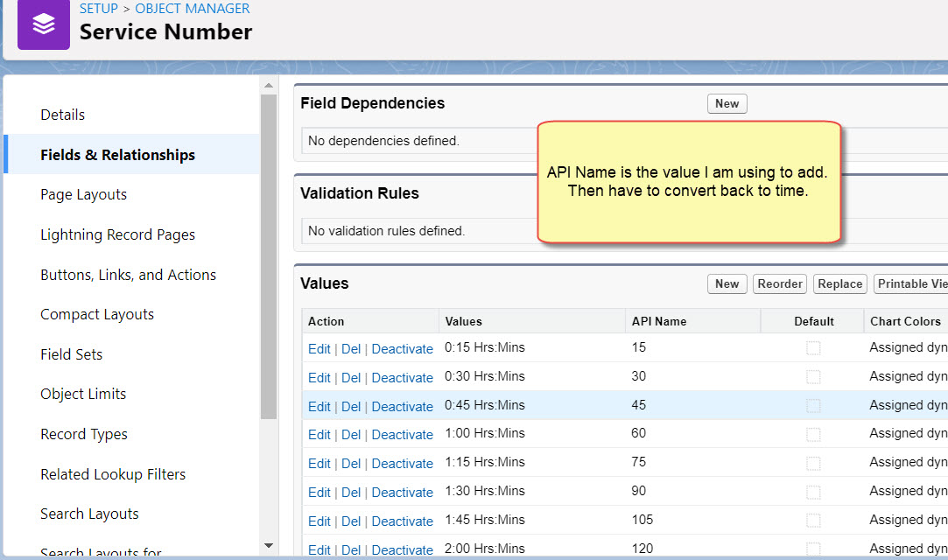This screenshot has height=560, width=948.
Task: Toggle Default checkbox for 1:00 Hrs:Mins
Action: point(813,434)
